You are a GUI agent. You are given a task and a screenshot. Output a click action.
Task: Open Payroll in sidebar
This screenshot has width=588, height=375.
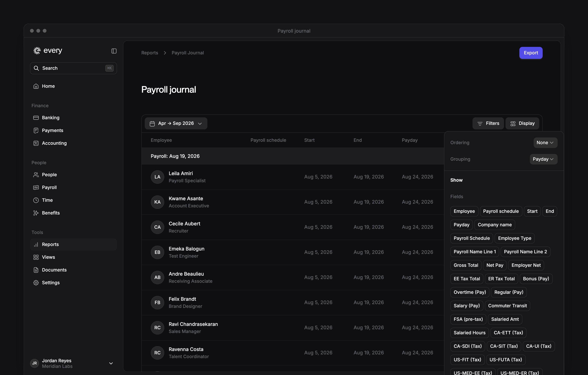(73, 187)
